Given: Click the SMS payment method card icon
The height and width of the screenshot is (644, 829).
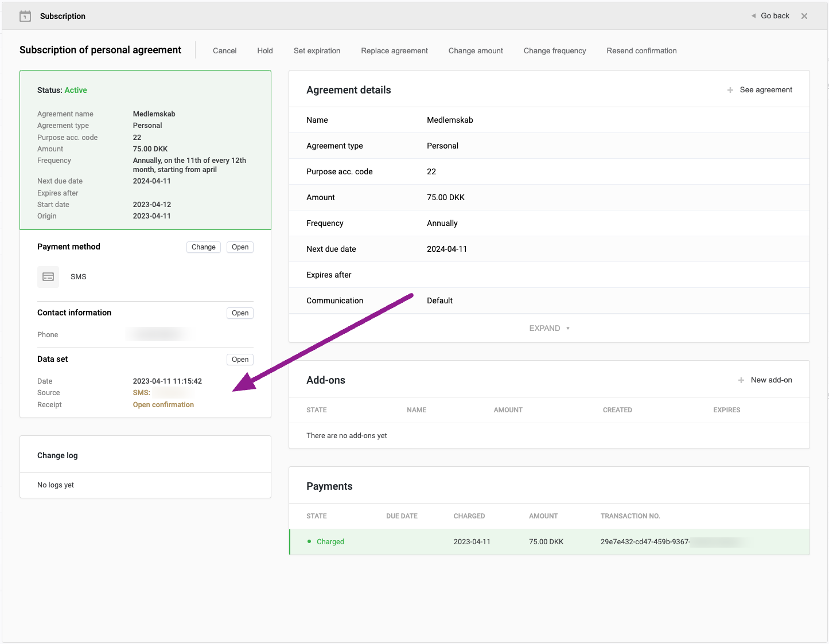Looking at the screenshot, I should 48,276.
